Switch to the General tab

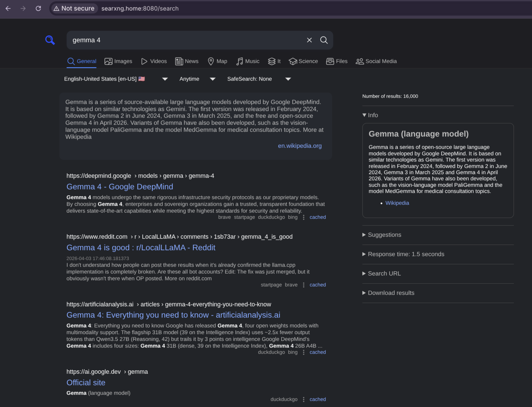click(x=82, y=61)
